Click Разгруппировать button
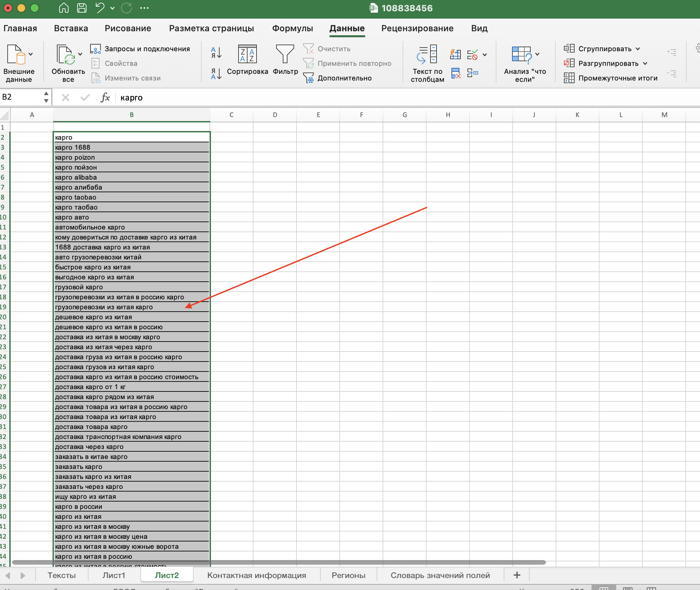 click(x=601, y=64)
